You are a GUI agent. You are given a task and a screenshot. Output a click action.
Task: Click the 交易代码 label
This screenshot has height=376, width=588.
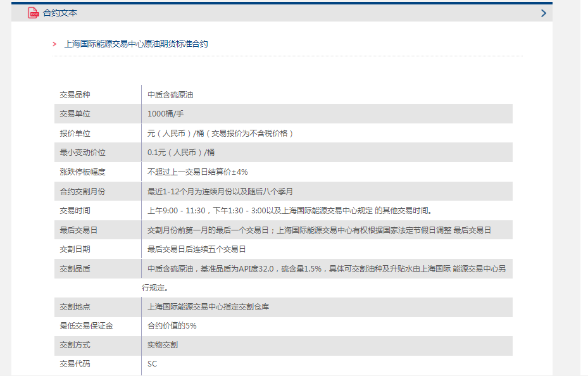tap(75, 363)
